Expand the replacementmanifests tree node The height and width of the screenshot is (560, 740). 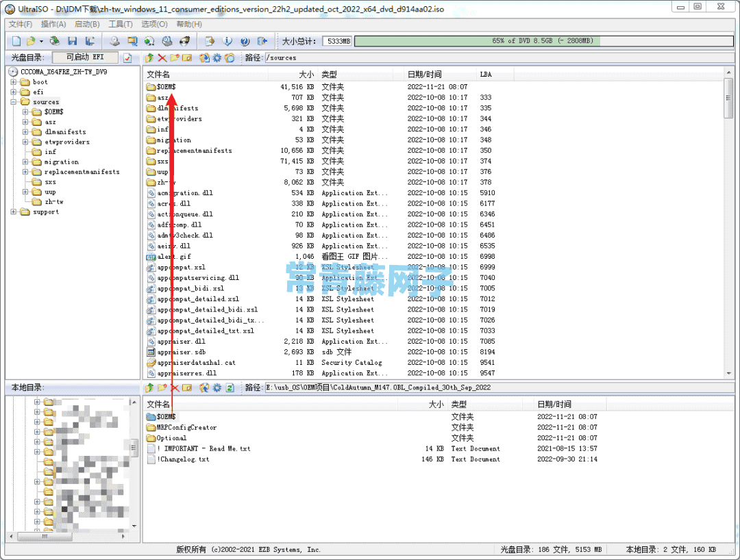(25, 172)
